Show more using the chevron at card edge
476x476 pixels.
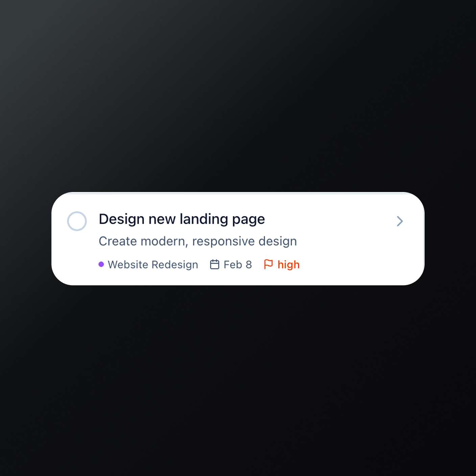tap(400, 221)
